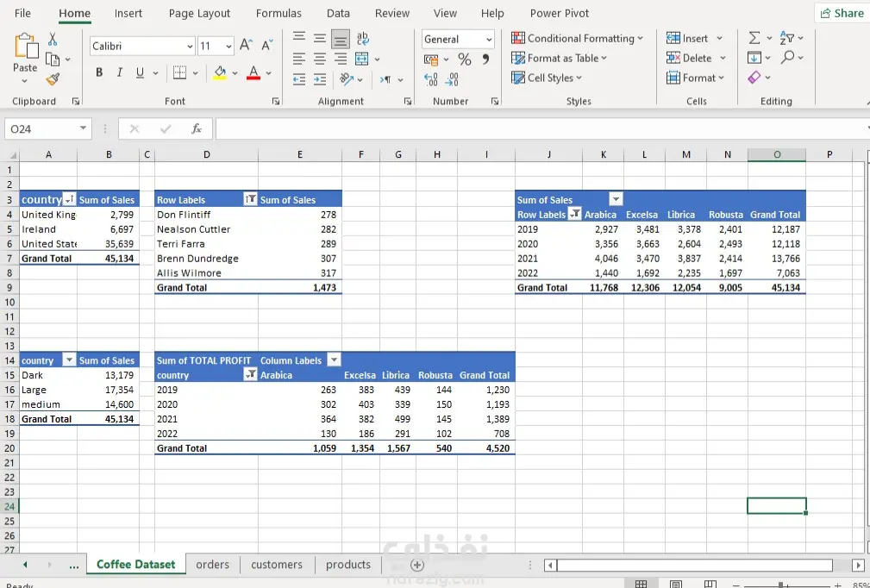Viewport: 870px width, 588px height.
Task: Click the Fill down icon
Action: point(754,57)
